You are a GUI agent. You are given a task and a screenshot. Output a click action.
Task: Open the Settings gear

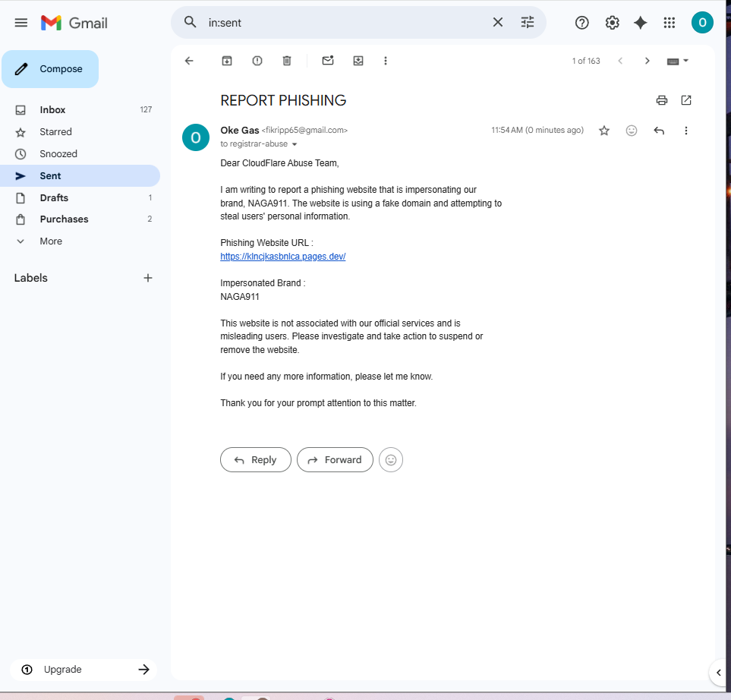coord(612,22)
